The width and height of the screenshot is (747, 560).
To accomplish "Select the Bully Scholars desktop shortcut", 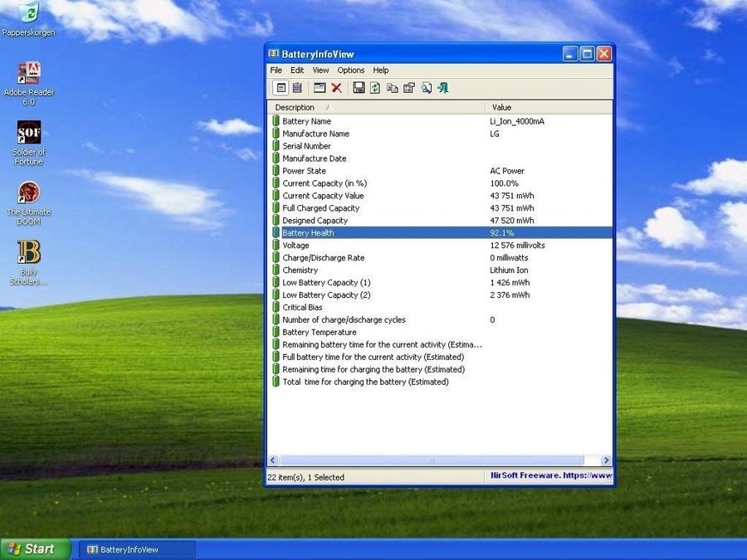I will point(28,263).
